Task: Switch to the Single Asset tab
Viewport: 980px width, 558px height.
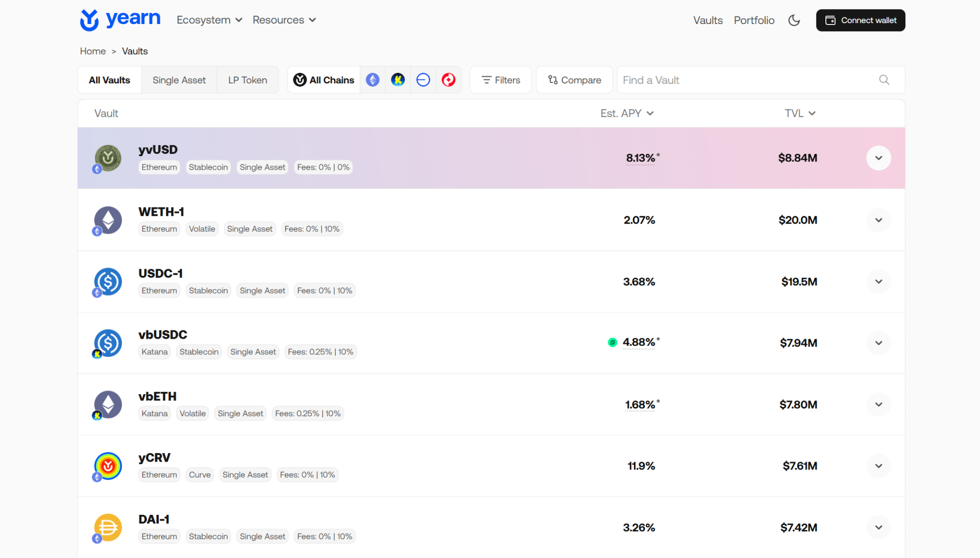Action: (x=179, y=80)
